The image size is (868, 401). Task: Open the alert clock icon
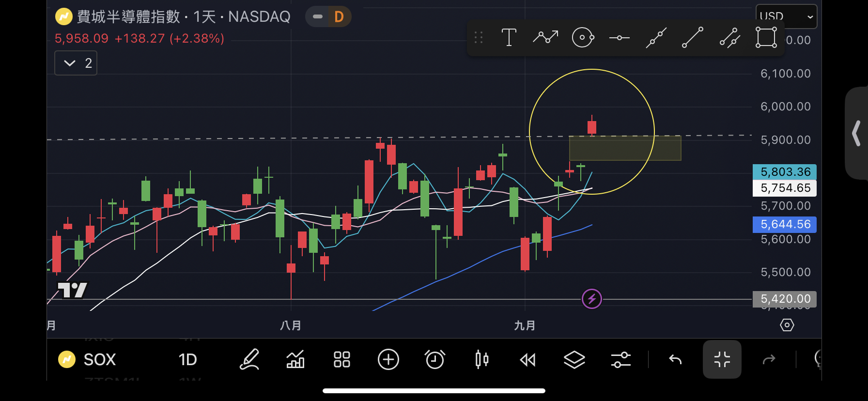(x=434, y=359)
